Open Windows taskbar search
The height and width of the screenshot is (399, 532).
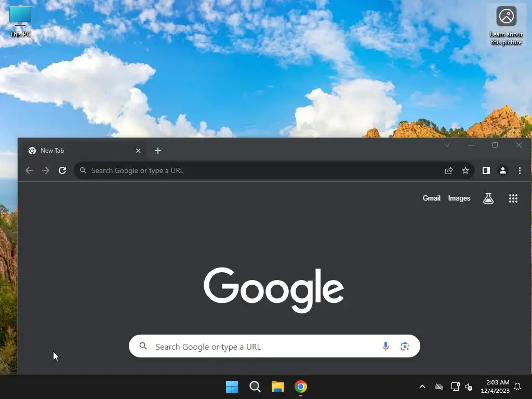point(255,387)
